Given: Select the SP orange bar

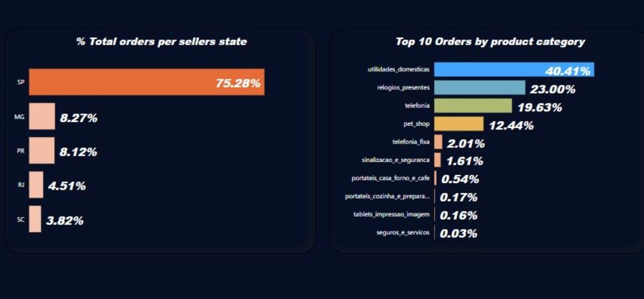Looking at the screenshot, I should click(x=147, y=82).
